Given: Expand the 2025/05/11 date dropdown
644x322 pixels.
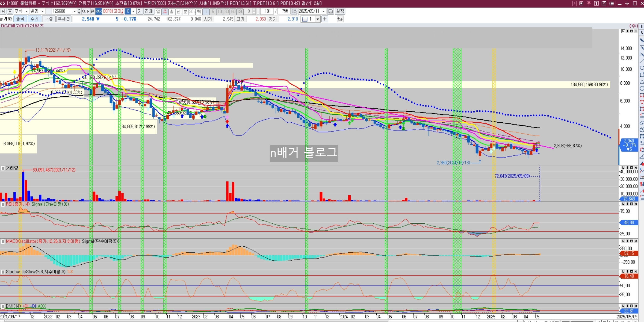Looking at the screenshot, I should click(323, 11).
